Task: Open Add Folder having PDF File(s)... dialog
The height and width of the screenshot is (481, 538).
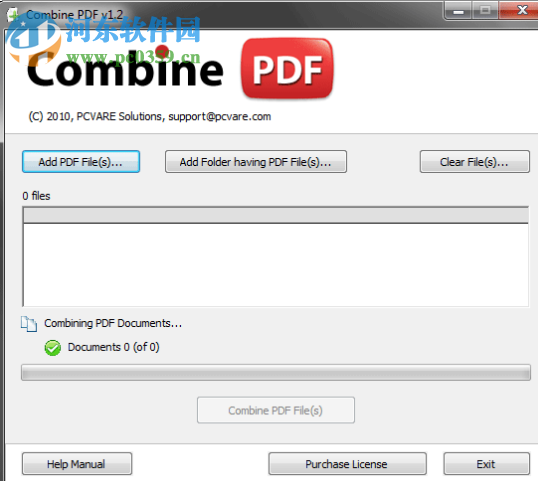Action: [256, 162]
